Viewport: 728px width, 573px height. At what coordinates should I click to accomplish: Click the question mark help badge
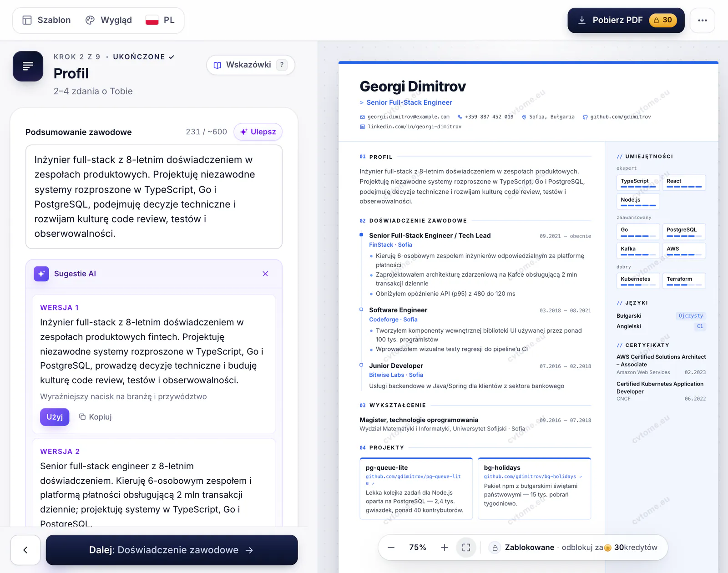coord(282,65)
